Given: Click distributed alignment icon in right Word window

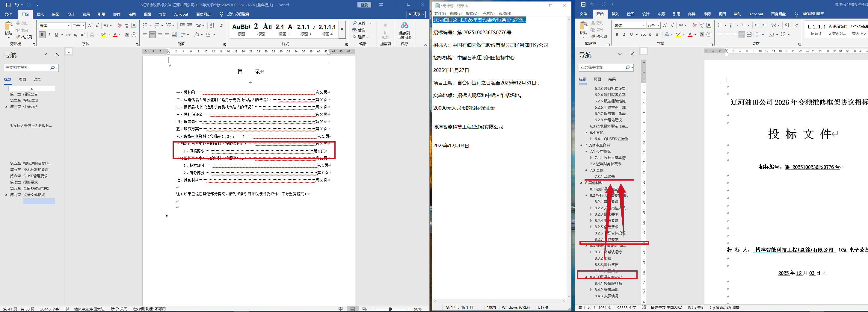Looking at the screenshot, I should click(x=749, y=34).
